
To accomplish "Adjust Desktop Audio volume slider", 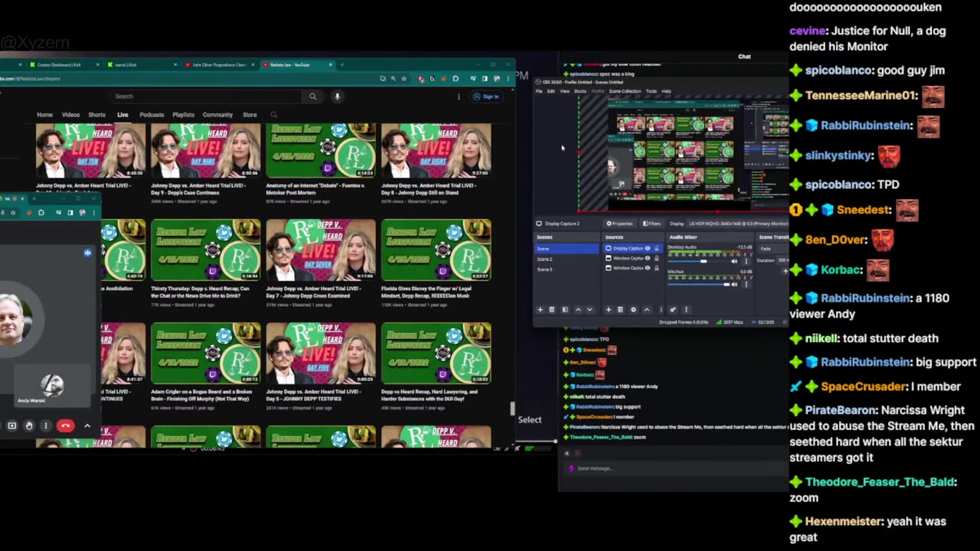I will pyautogui.click(x=698, y=262).
